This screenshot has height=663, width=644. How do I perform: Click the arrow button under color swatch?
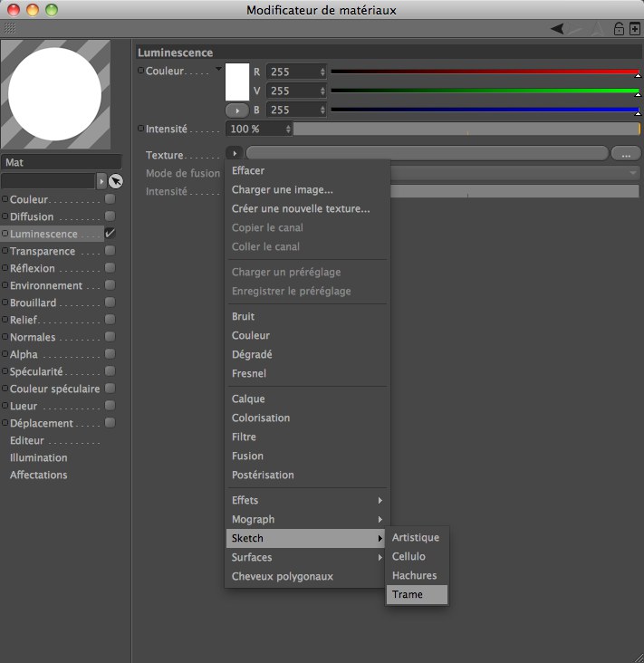(x=236, y=110)
